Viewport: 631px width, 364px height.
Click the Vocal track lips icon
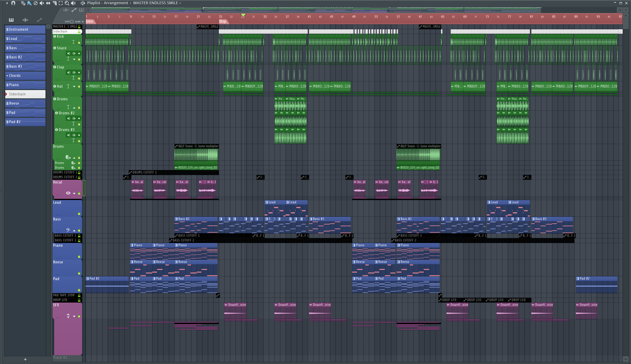[68, 193]
